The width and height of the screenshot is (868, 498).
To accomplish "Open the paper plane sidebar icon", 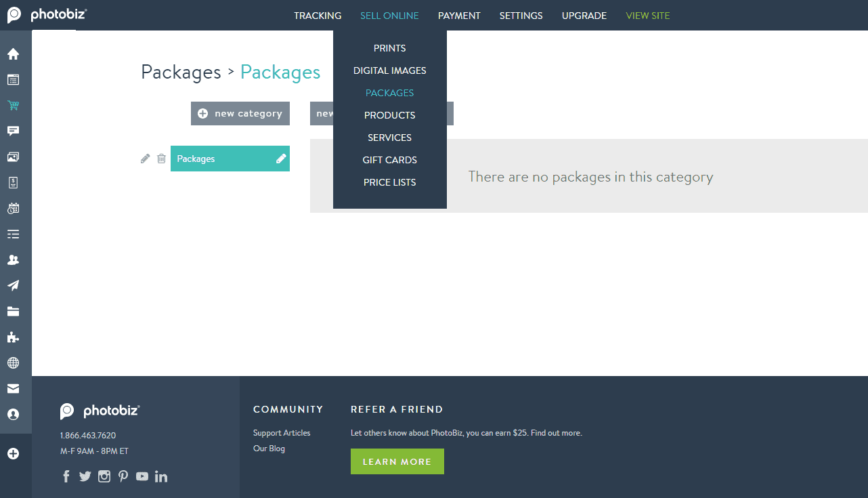I will 13,286.
